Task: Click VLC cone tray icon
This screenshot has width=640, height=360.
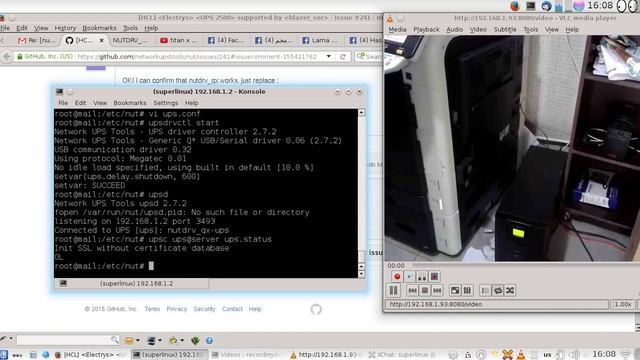Action: click(x=520, y=355)
